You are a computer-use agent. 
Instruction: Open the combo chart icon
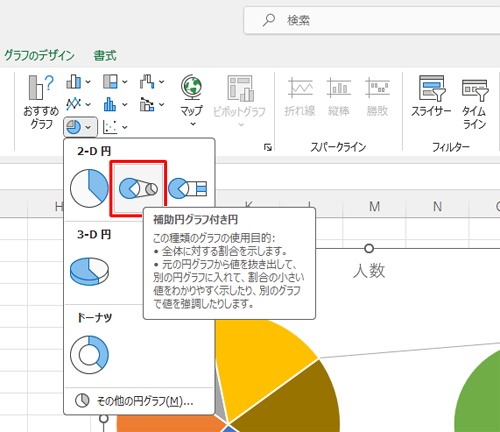click(x=147, y=104)
